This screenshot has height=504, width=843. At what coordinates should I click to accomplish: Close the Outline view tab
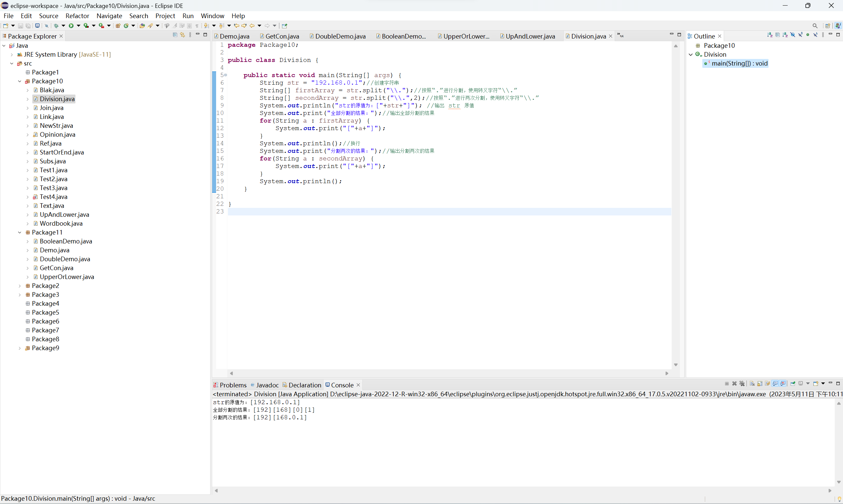[719, 36]
